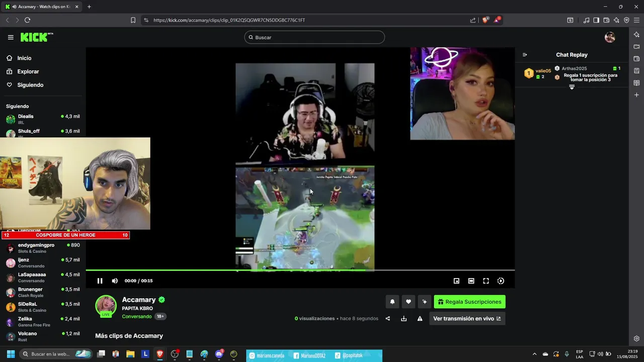Seek on the green clip progress bar
This screenshot has height=362, width=644.
click(x=300, y=270)
